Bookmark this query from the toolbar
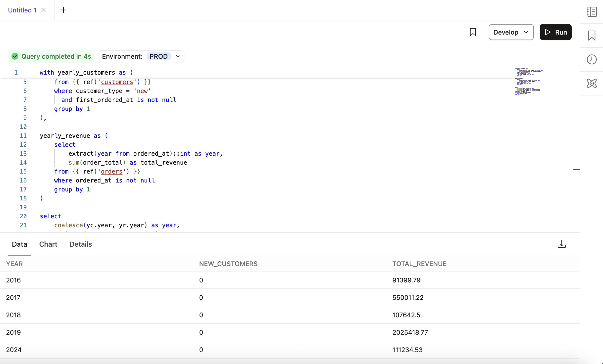Screen dimensions: 603x364 point(473,32)
